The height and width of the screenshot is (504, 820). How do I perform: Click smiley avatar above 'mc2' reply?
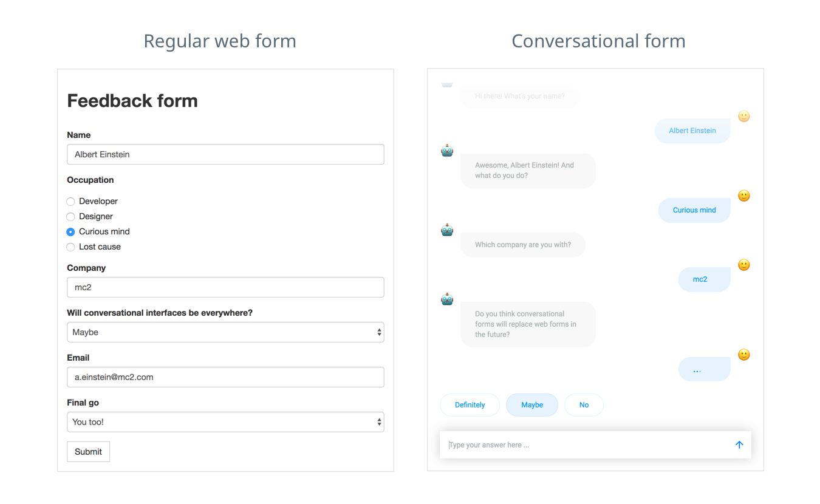[x=744, y=265]
